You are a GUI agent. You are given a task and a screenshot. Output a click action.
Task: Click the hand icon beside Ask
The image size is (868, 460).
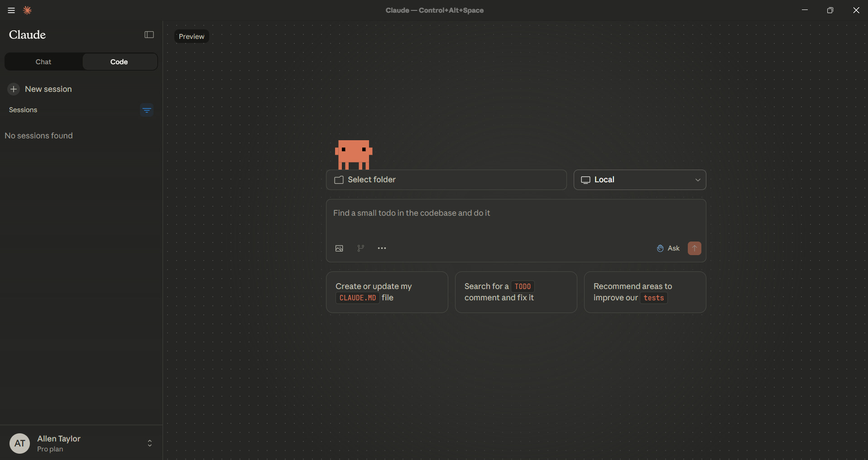(x=660, y=248)
